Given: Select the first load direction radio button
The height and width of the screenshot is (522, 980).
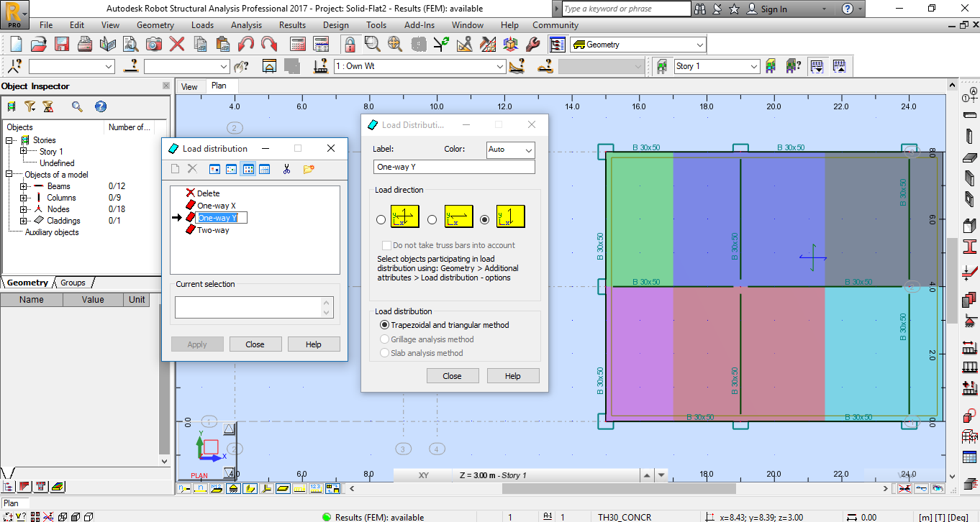Looking at the screenshot, I should pyautogui.click(x=381, y=219).
